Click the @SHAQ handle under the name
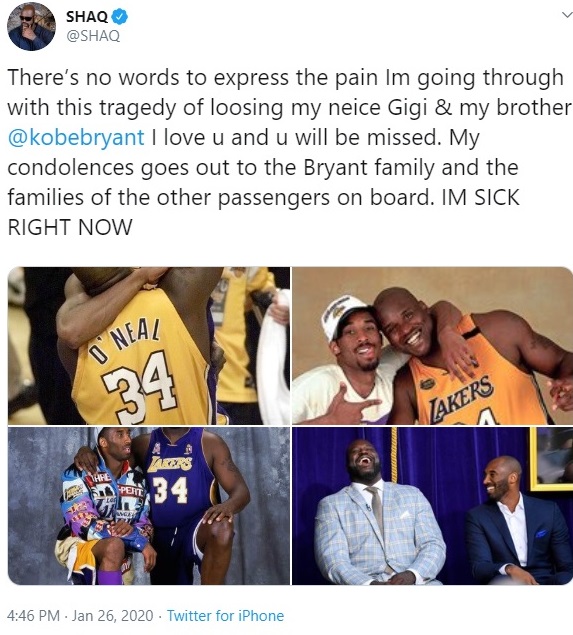The width and height of the screenshot is (573, 635). point(93,36)
